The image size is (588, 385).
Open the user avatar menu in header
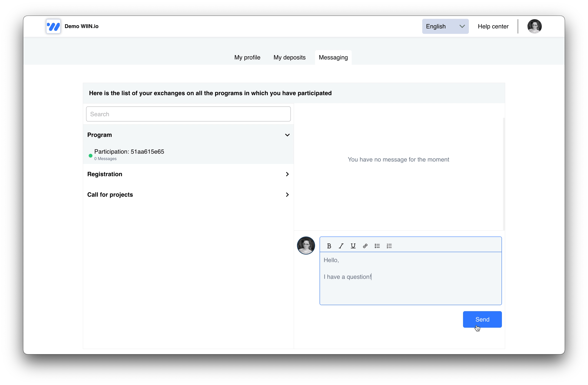click(534, 26)
